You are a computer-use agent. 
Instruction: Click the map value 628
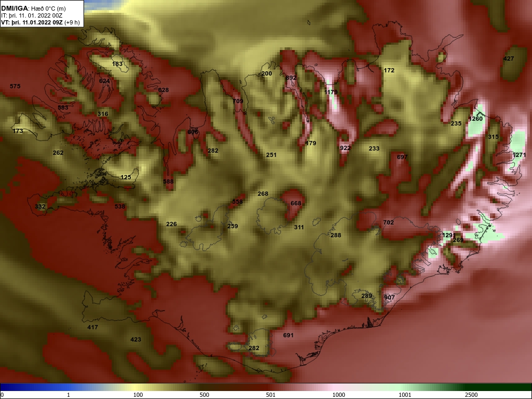pyautogui.click(x=163, y=90)
